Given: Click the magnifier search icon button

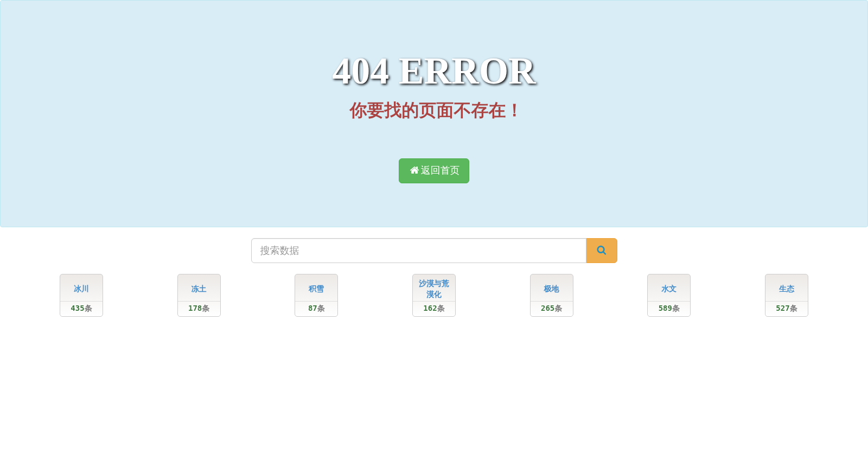Looking at the screenshot, I should (602, 251).
